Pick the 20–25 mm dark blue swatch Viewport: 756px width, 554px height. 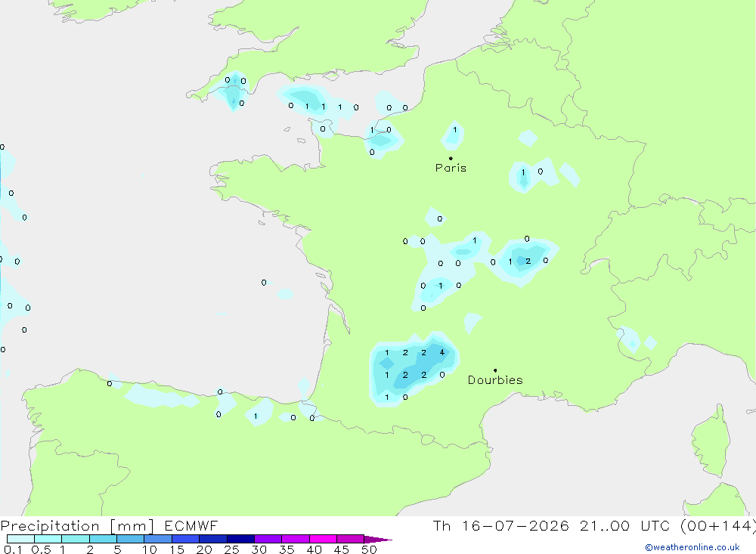tap(213, 539)
